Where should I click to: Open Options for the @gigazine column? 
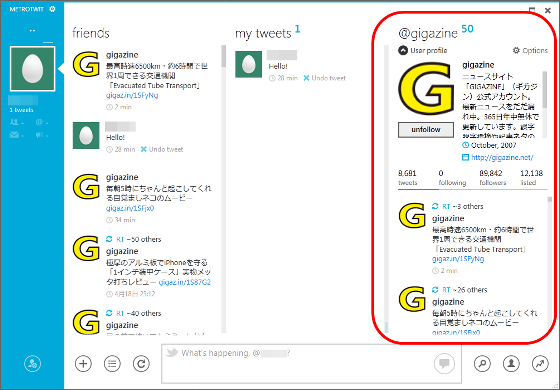click(530, 50)
